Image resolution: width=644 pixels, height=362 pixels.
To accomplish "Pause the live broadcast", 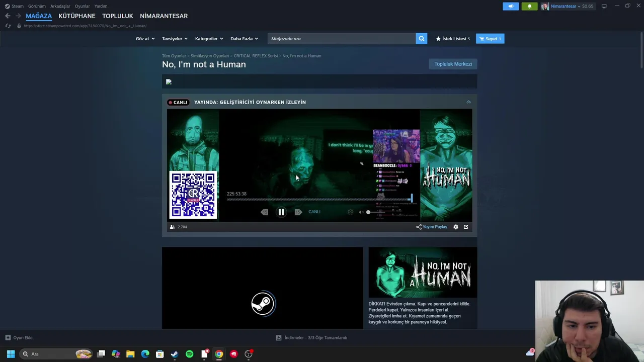I will tap(281, 212).
